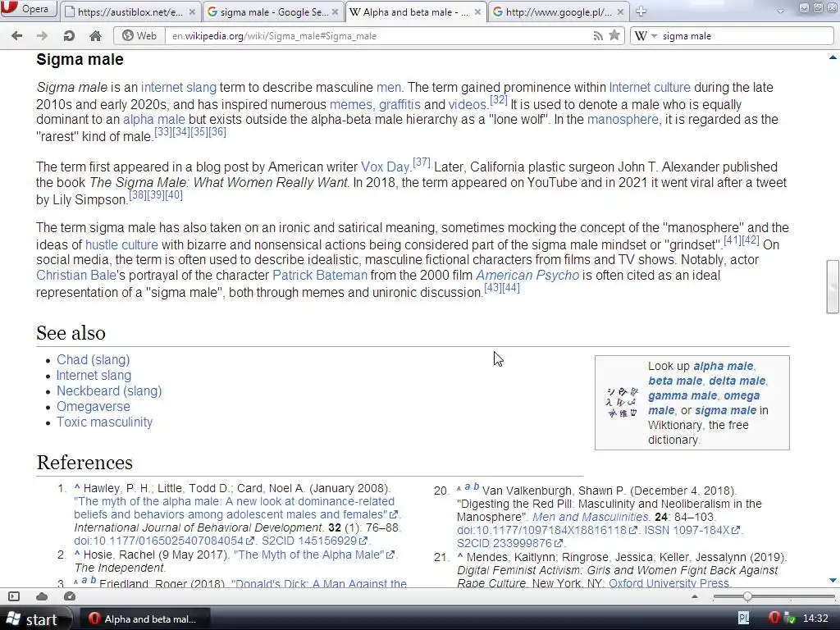
Task: Open Opera Turbo speedometer icon
Action: (x=70, y=596)
